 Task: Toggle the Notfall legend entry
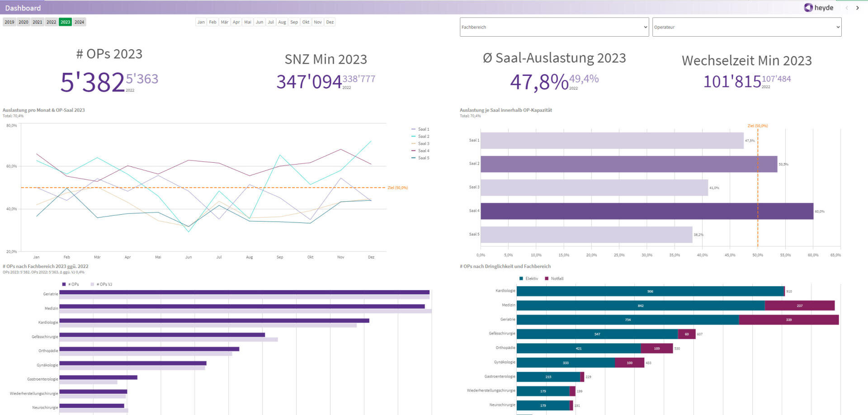click(556, 278)
